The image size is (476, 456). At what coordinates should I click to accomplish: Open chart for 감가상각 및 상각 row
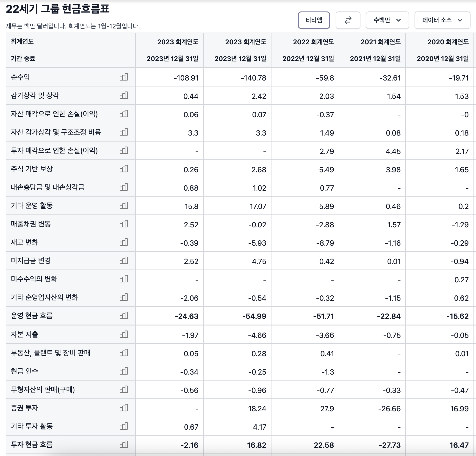[124, 95]
